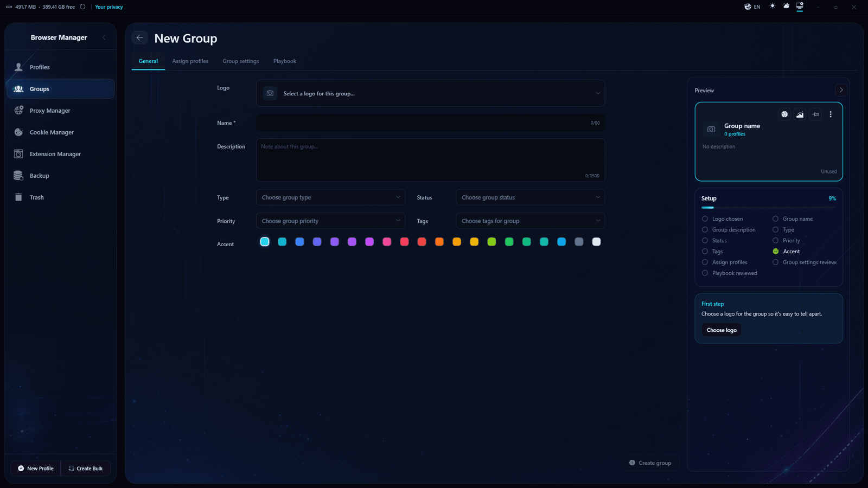Open the Choose tags for group dropdown

pos(530,221)
